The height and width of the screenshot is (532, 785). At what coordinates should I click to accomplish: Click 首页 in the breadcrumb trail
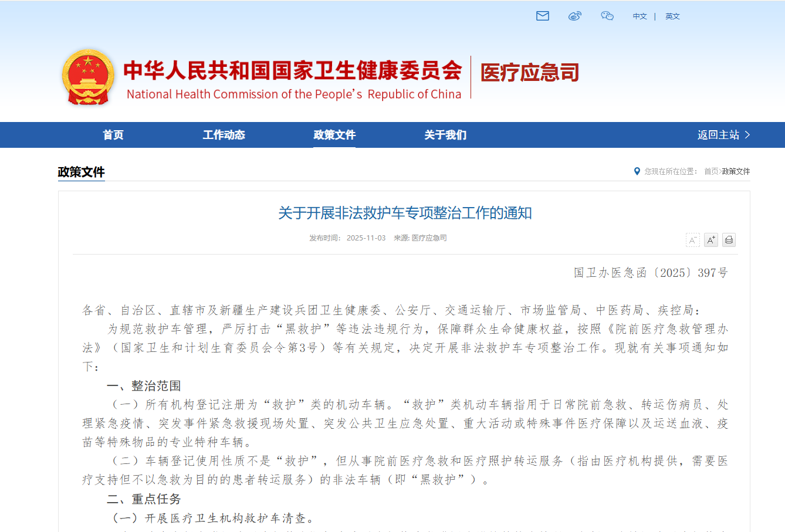(711, 171)
